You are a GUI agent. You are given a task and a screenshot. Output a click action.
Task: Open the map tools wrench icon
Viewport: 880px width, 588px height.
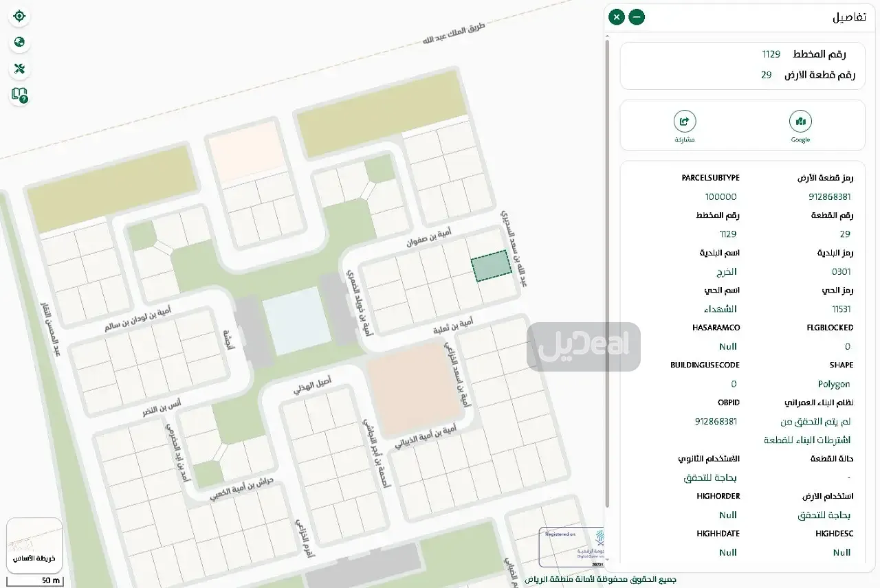(x=19, y=69)
